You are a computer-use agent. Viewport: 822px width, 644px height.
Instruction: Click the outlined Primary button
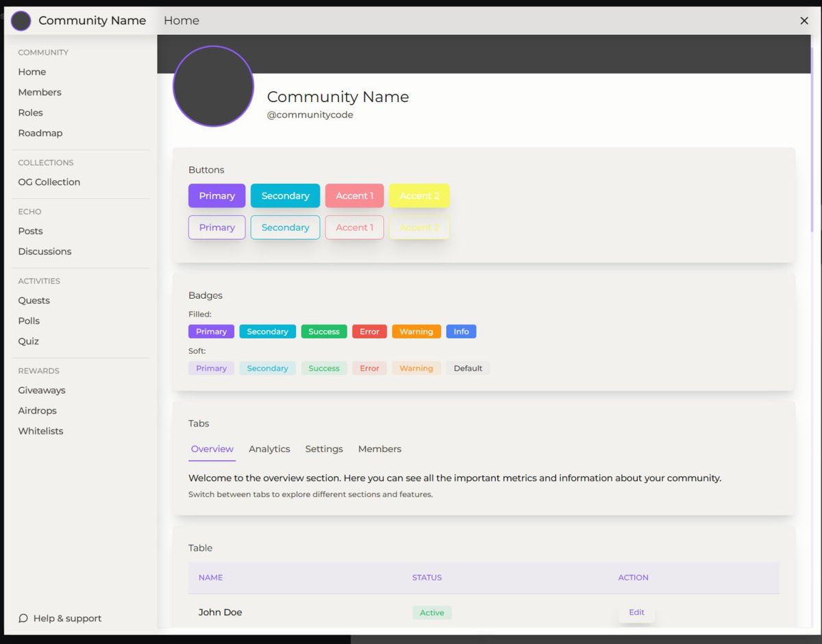(x=217, y=227)
